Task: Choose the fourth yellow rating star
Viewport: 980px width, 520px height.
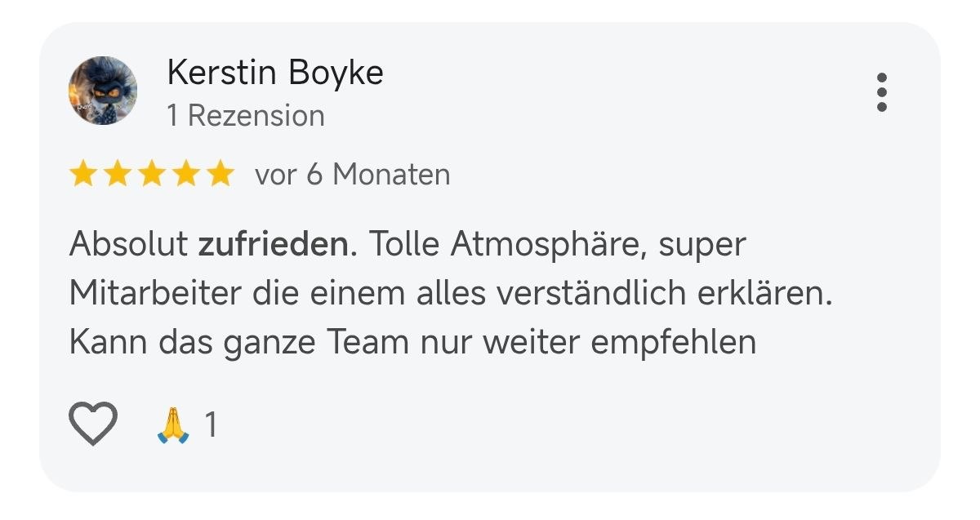Action: (x=185, y=174)
